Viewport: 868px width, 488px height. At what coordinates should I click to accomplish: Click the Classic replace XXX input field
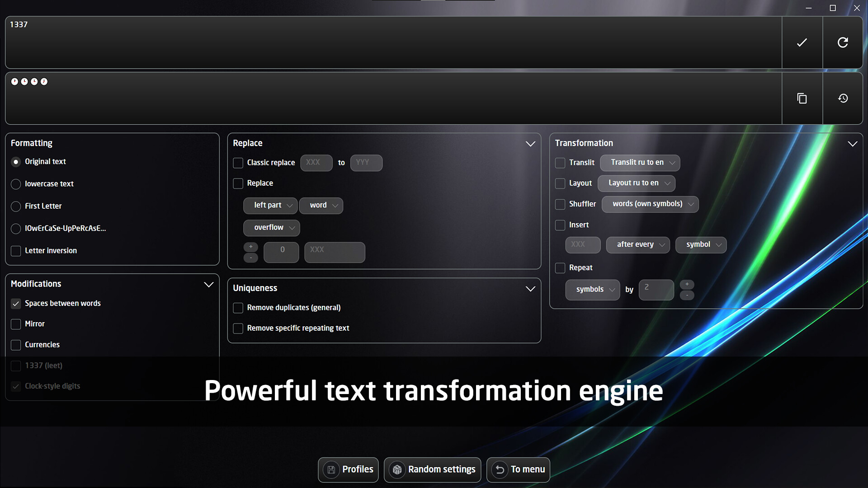(316, 163)
